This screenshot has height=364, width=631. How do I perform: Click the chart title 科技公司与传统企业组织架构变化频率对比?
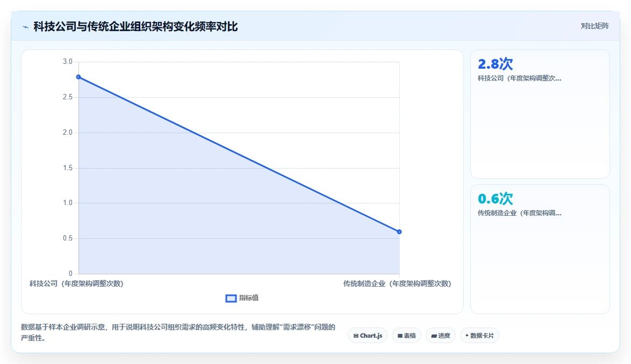click(x=135, y=27)
